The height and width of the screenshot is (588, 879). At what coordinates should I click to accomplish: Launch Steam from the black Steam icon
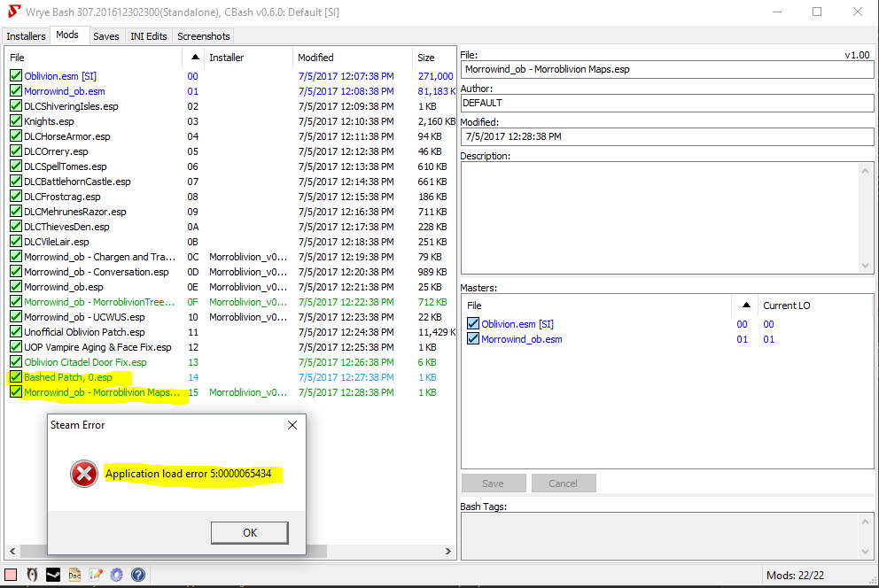[53, 575]
